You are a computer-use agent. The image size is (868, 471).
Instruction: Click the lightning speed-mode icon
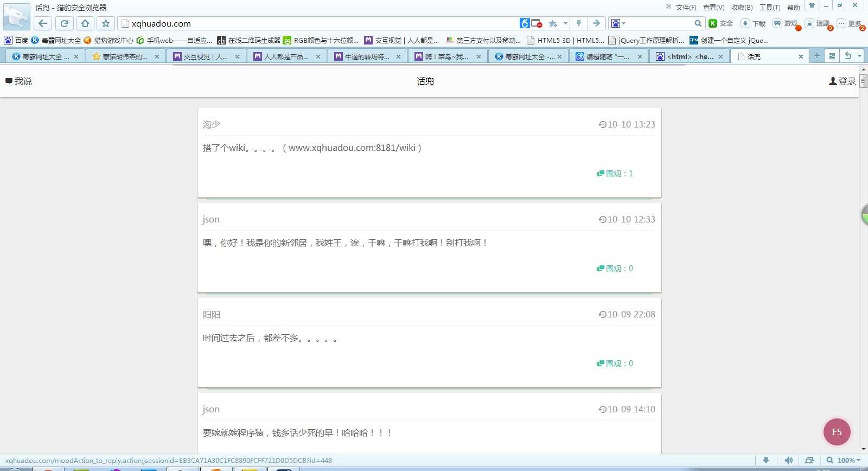pyautogui.click(x=579, y=23)
